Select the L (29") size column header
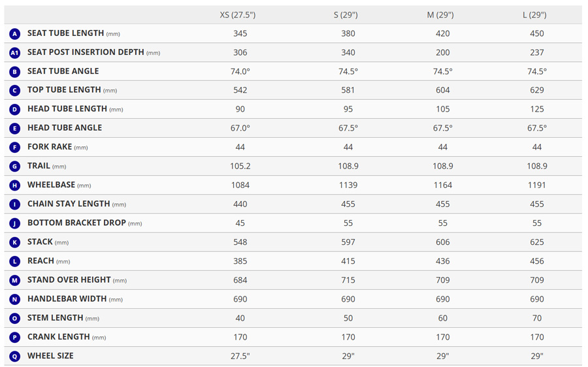588x367 pixels. coord(536,14)
